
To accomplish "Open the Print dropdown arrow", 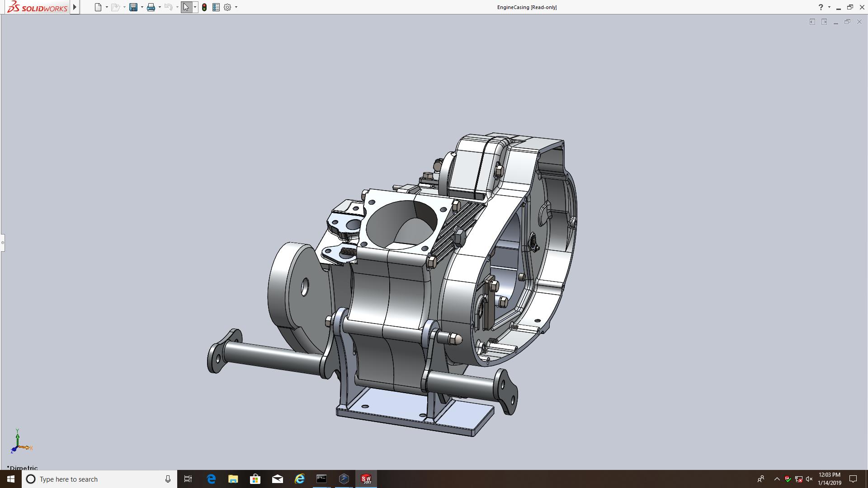I will pyautogui.click(x=160, y=7).
